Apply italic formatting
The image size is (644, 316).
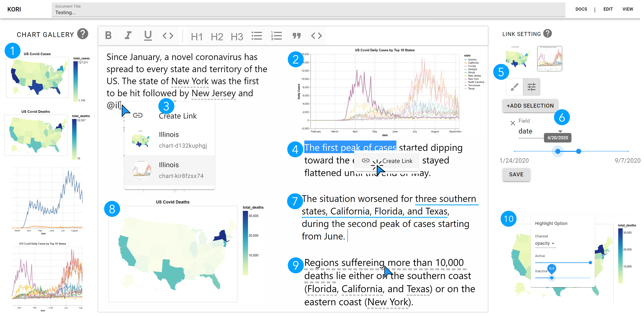pos(128,36)
